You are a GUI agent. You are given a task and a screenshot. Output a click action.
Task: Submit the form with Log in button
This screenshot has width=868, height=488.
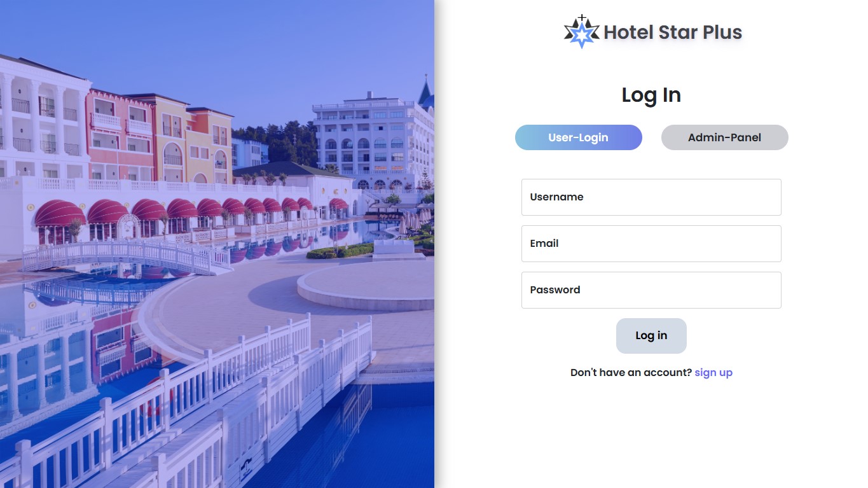(651, 336)
